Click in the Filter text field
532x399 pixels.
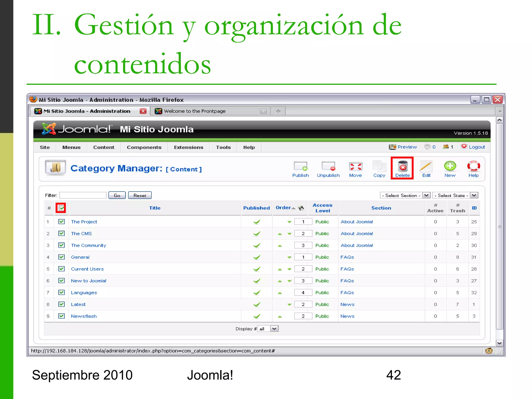[83, 195]
